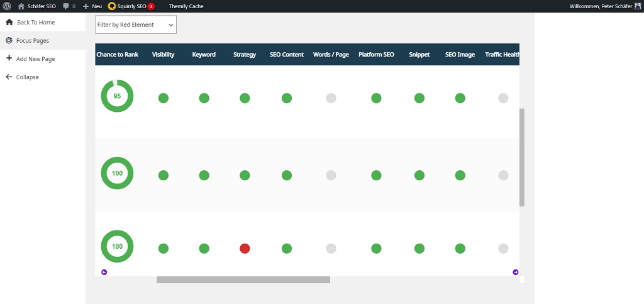Screen dimensions: 644x304
Task: Click the horizontal scrollbar thumb
Action: [x=243, y=280]
